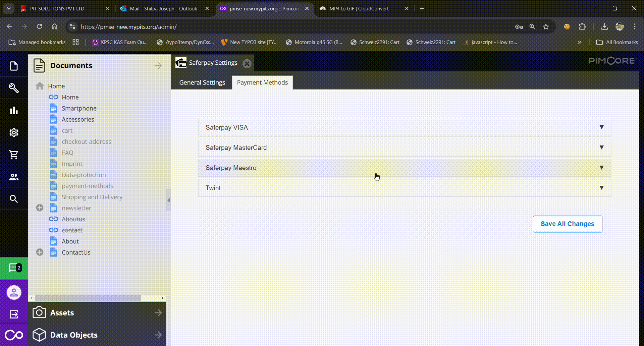Image resolution: width=644 pixels, height=346 pixels.
Task: Switch to Mail Outlook browser tab
Action: pyautogui.click(x=164, y=9)
